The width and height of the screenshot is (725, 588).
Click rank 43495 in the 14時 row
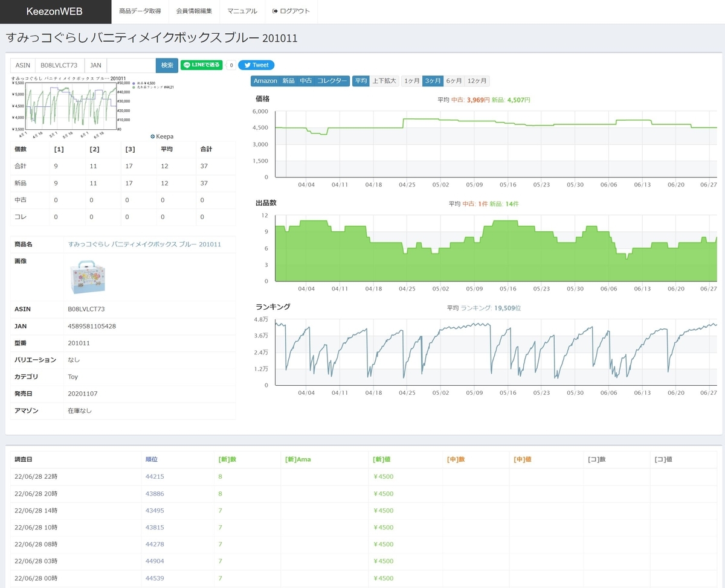pos(155,511)
